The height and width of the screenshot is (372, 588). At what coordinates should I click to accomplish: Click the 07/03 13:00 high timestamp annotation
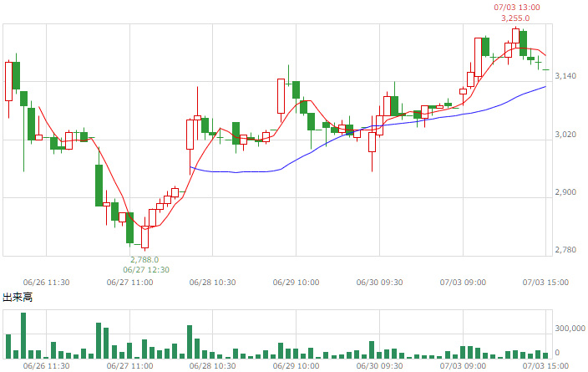[517, 8]
